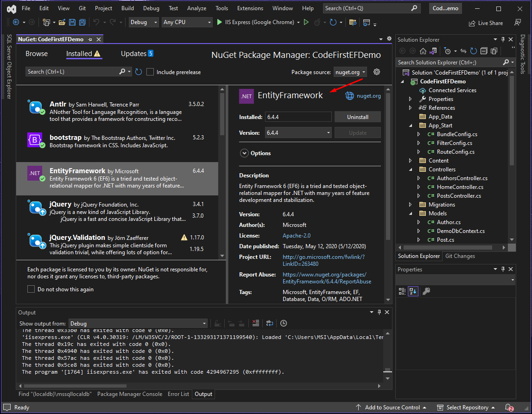Expand the Models folder in Solution Explorer
The height and width of the screenshot is (414, 532).
pos(410,213)
